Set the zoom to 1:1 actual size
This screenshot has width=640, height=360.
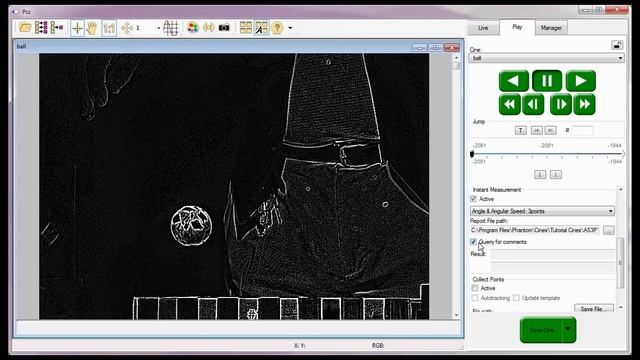click(109, 28)
